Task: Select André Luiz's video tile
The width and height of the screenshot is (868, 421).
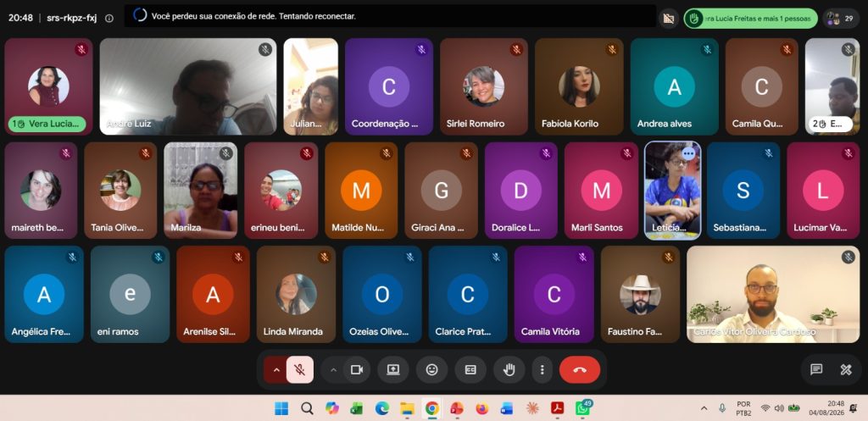Action: (187, 87)
